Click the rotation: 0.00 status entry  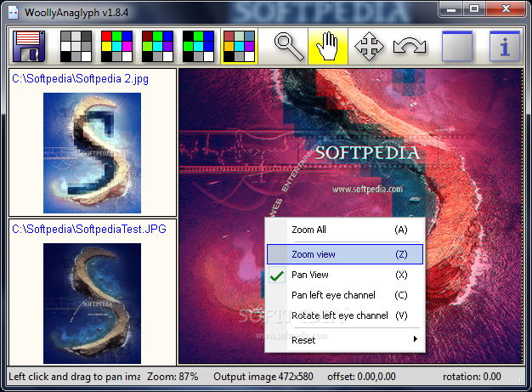(472, 377)
